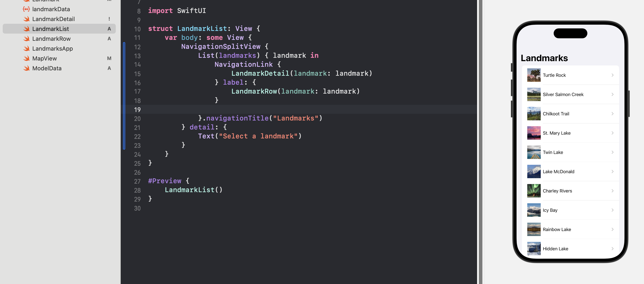Tap the Icy Bay preview thumbnail
644x284 pixels.
tap(534, 210)
